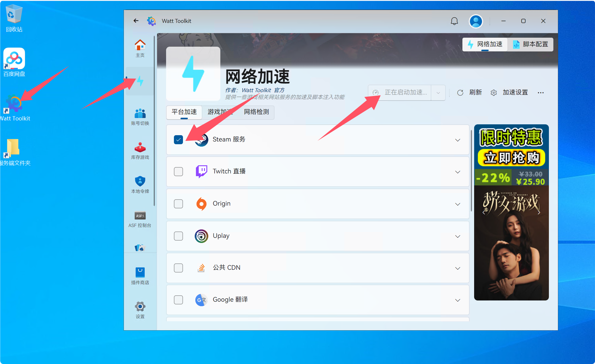Click the sidebar vertical scrollbar
Viewport: 595px width, 364px height.
click(154, 121)
